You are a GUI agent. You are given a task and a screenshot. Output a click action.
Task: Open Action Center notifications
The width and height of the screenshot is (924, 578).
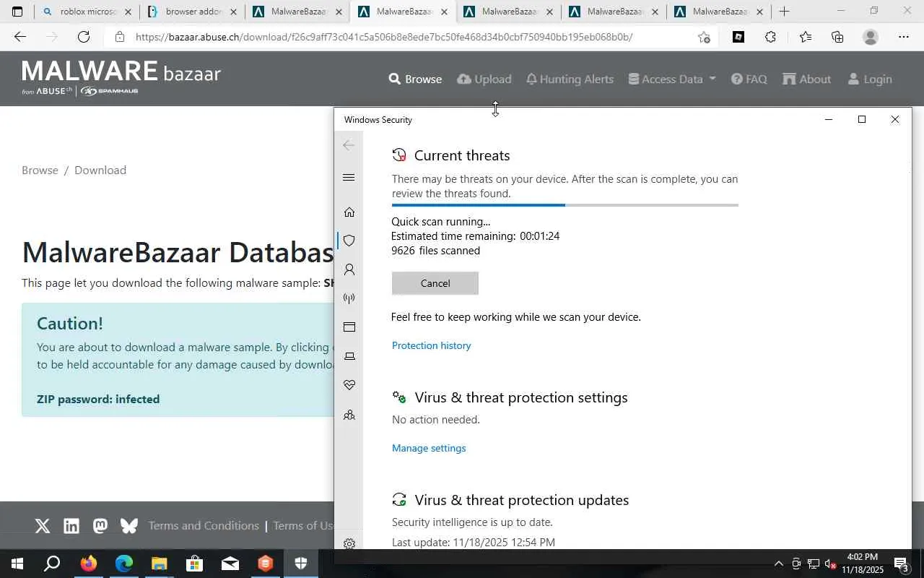(902, 564)
